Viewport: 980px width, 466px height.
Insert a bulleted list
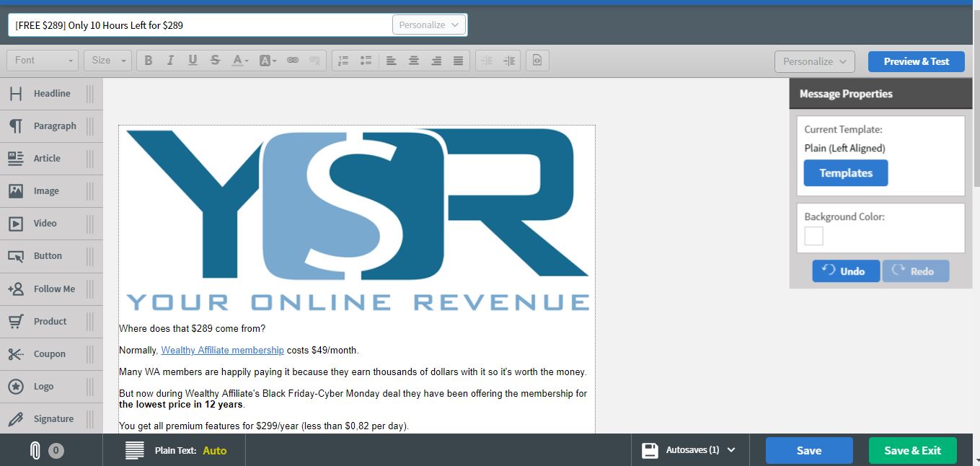pyautogui.click(x=366, y=61)
